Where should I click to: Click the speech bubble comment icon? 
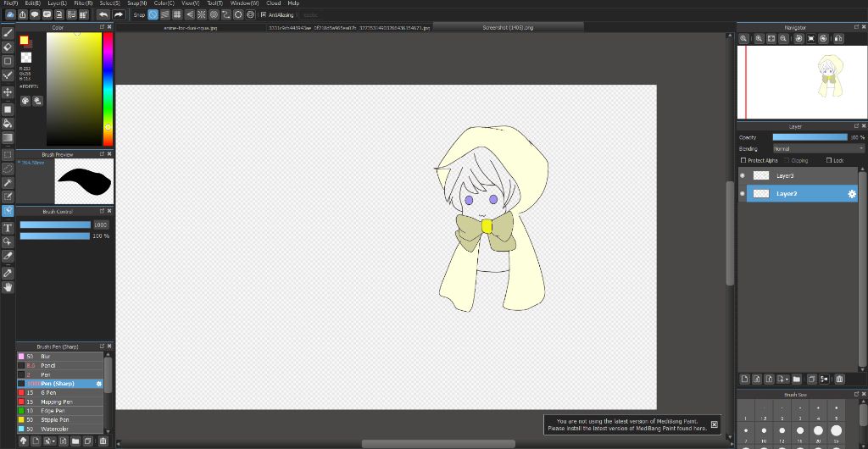point(34,14)
